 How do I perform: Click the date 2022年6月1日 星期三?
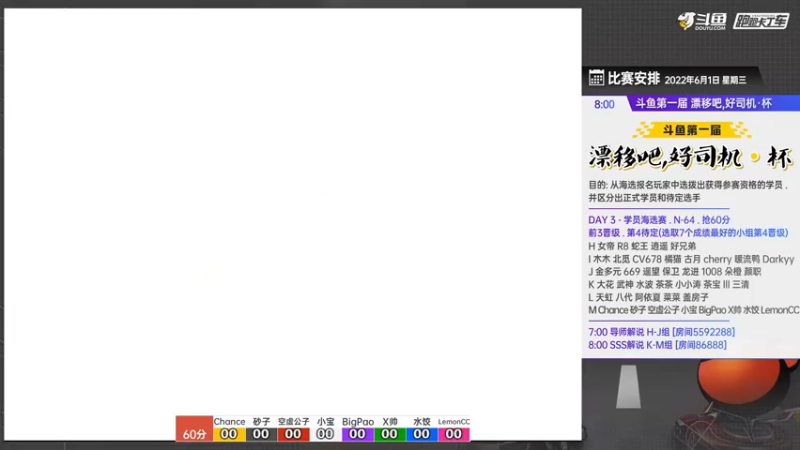(705, 80)
